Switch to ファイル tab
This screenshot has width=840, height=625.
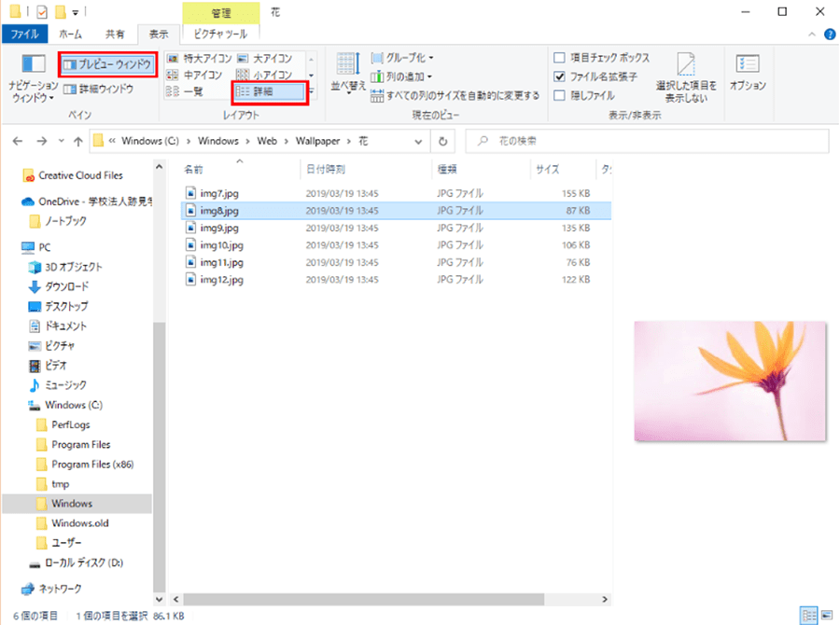point(24,34)
